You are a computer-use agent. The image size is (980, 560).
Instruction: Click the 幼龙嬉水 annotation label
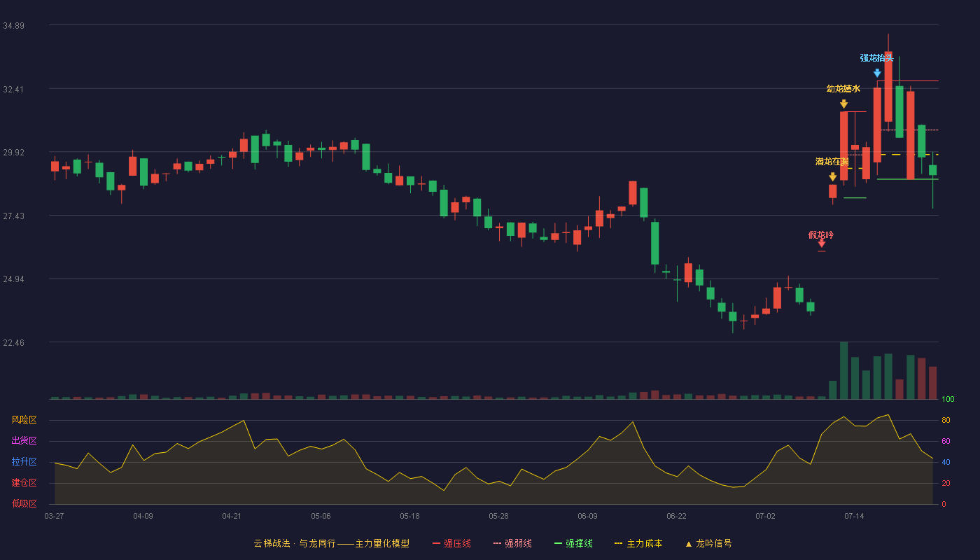tap(843, 89)
